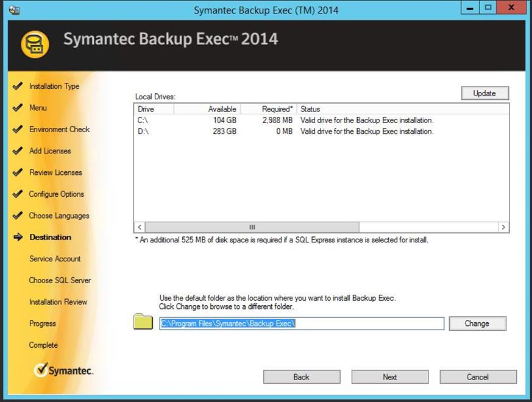This screenshot has width=532, height=402.
Task: Click the Local Drives label
Action: [x=155, y=97]
